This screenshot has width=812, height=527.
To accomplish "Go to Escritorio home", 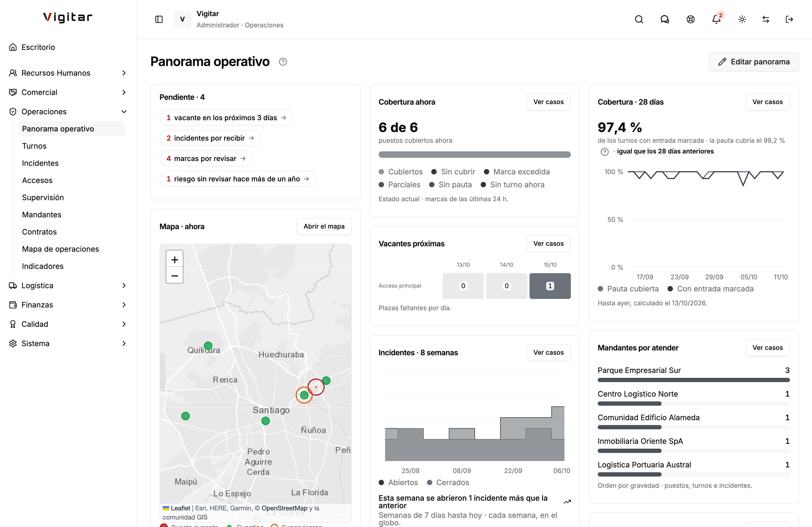I will (x=68, y=47).
